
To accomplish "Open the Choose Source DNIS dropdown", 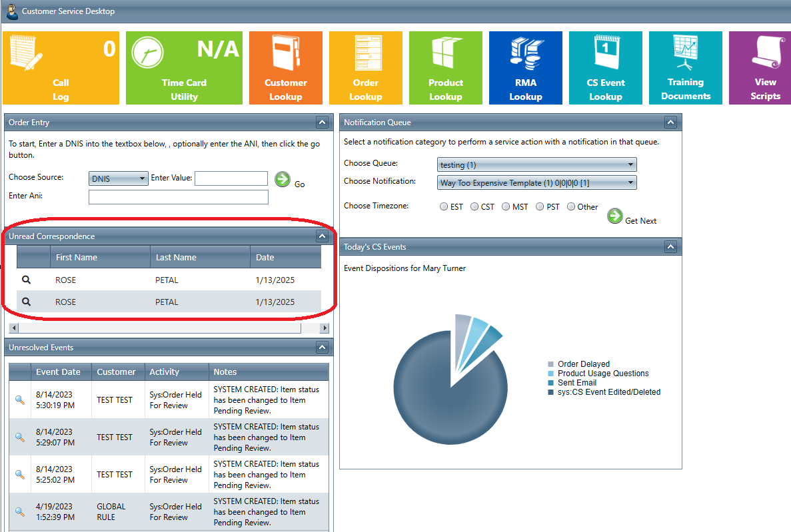I will pyautogui.click(x=119, y=178).
